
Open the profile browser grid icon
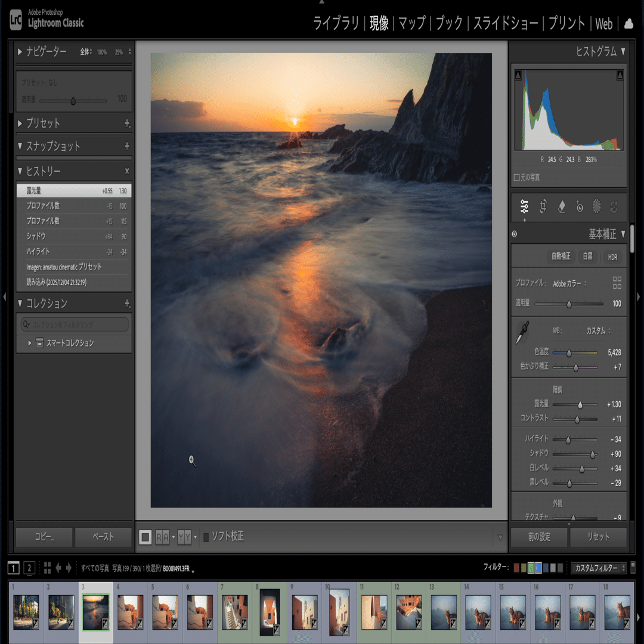pyautogui.click(x=617, y=283)
